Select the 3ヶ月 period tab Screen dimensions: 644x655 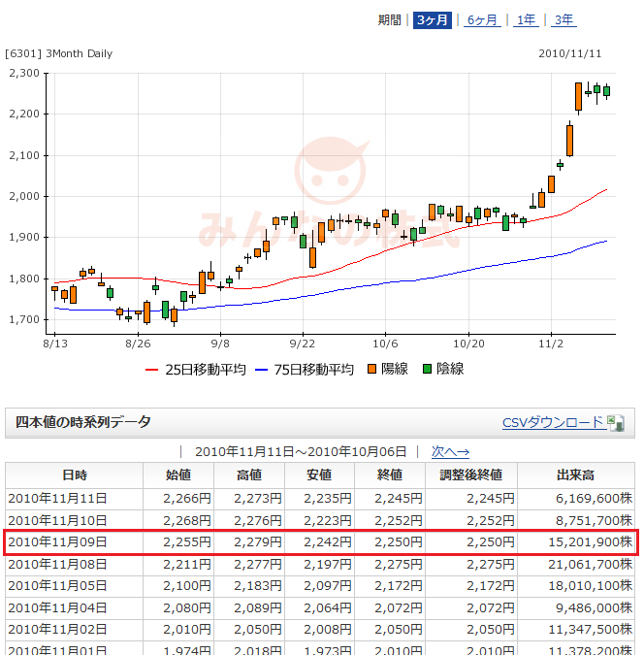pyautogui.click(x=431, y=20)
